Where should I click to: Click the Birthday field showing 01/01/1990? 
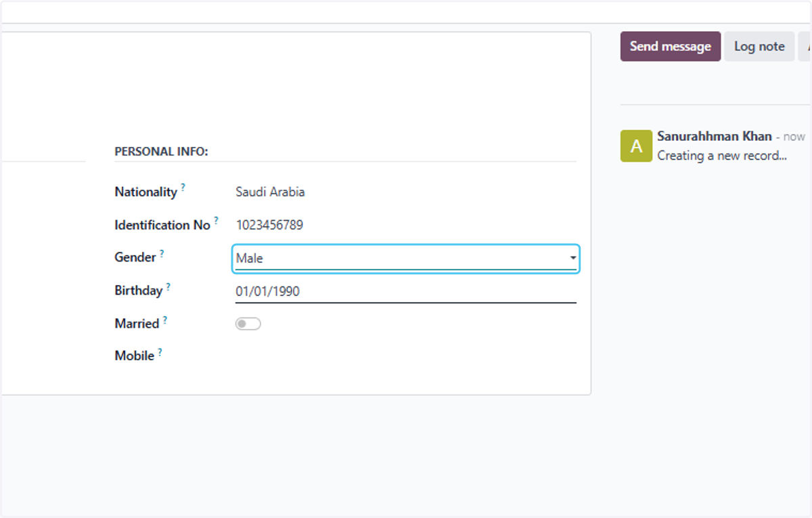pos(406,292)
